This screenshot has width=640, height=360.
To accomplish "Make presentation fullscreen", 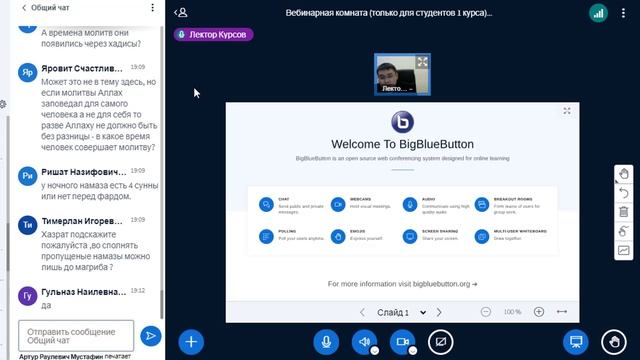I will pos(567,111).
